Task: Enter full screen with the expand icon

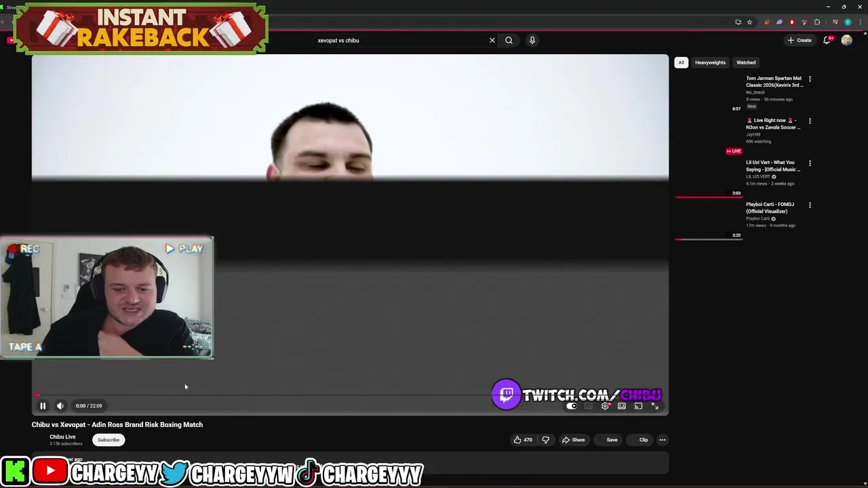Action: [655, 406]
